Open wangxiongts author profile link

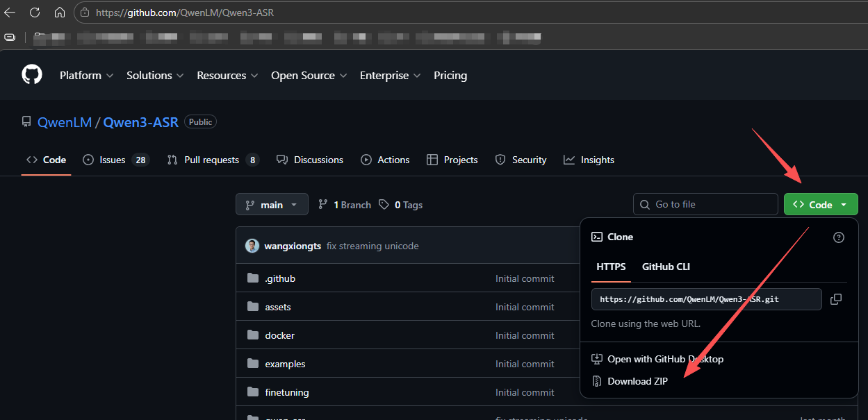point(293,246)
